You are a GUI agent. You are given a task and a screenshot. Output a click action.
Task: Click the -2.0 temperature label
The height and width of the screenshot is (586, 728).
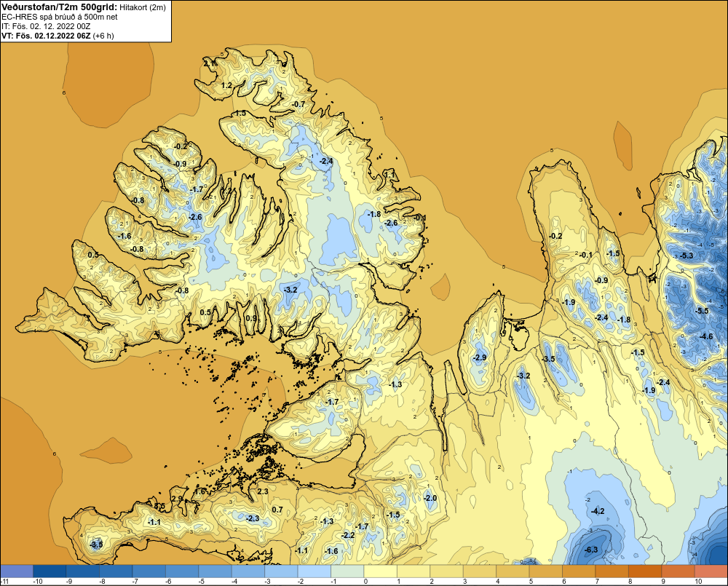coord(430,498)
